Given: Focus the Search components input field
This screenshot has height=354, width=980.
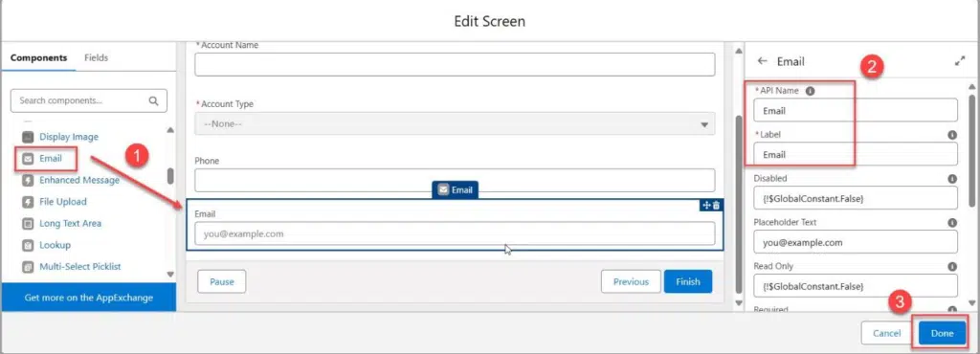Looking at the screenshot, I should [x=89, y=100].
